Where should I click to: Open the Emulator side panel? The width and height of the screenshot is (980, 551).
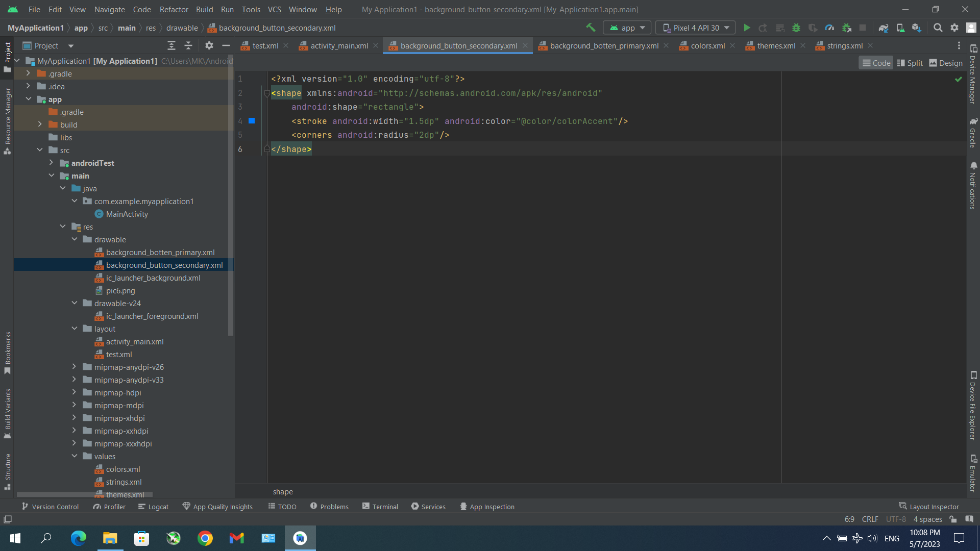click(973, 473)
